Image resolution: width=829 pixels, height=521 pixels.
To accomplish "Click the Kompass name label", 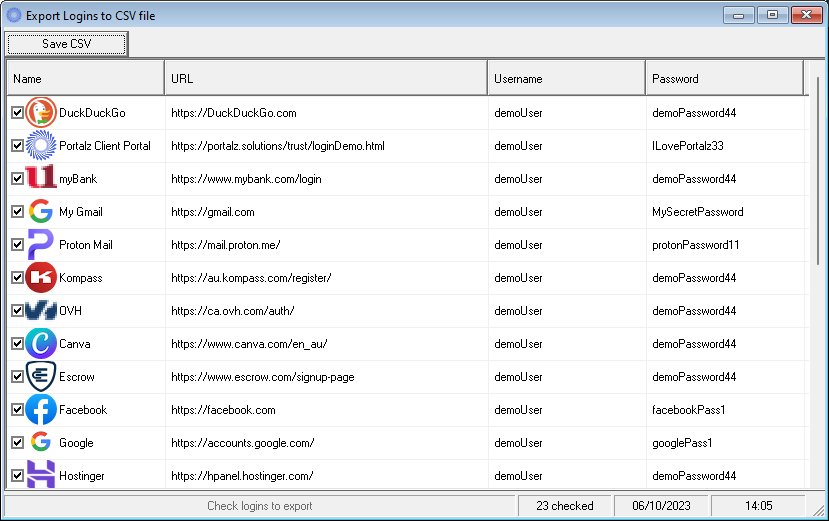I will coord(81,278).
